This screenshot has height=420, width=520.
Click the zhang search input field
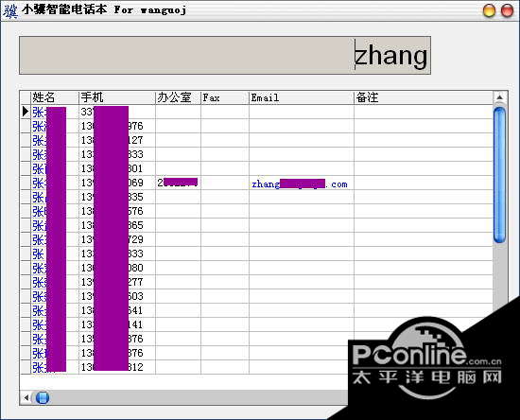(x=225, y=56)
